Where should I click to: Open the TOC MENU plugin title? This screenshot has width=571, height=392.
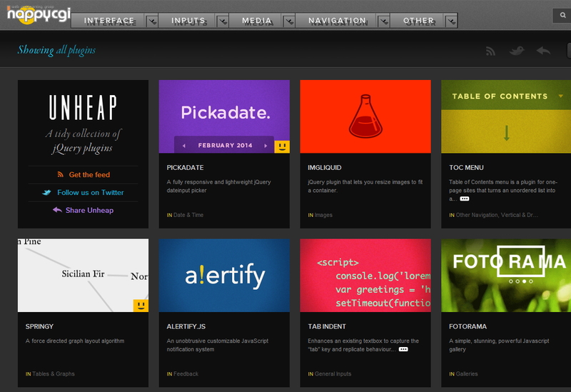pyautogui.click(x=466, y=168)
